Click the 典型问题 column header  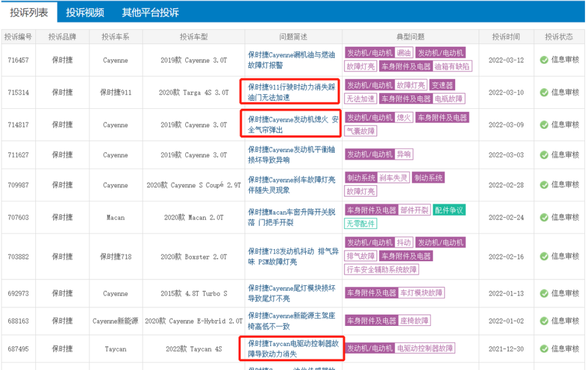[410, 37]
